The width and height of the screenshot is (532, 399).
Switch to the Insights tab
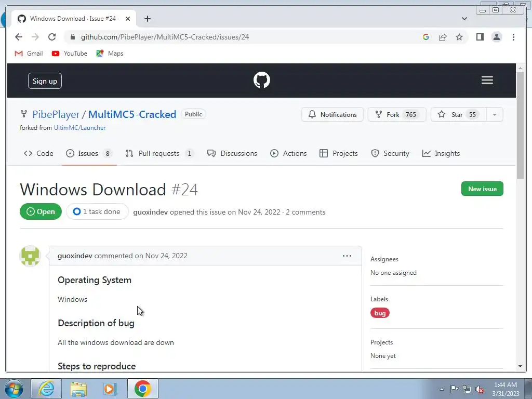(x=441, y=153)
